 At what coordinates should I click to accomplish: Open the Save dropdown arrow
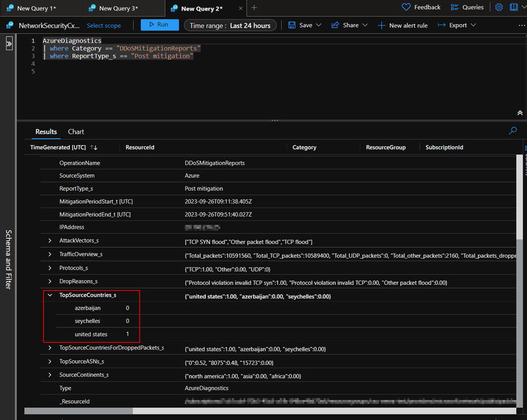point(318,25)
